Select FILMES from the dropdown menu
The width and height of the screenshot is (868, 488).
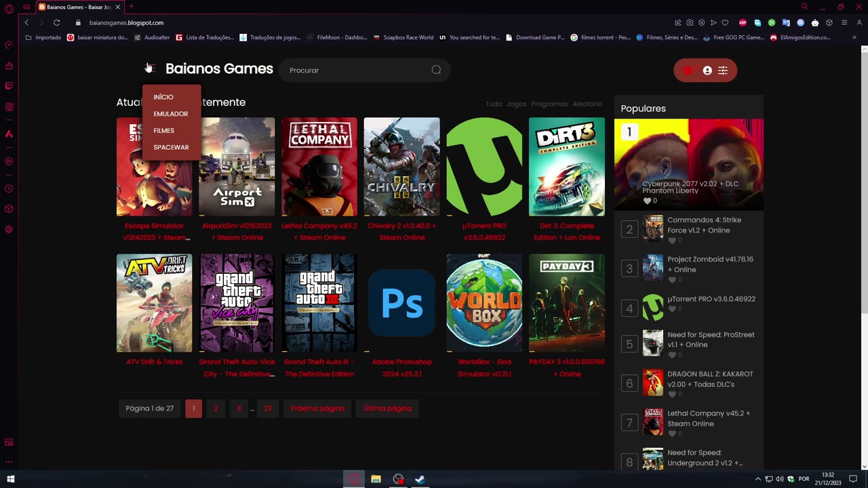click(163, 131)
